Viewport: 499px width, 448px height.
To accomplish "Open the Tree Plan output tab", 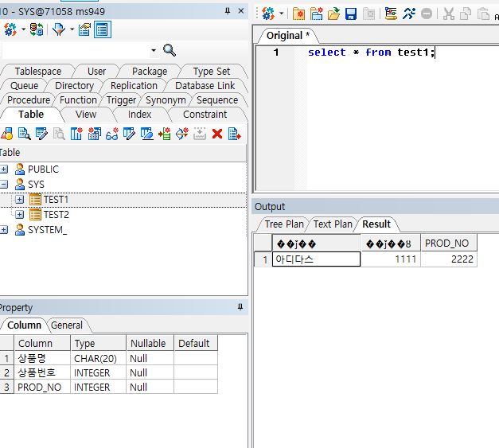I will click(284, 224).
